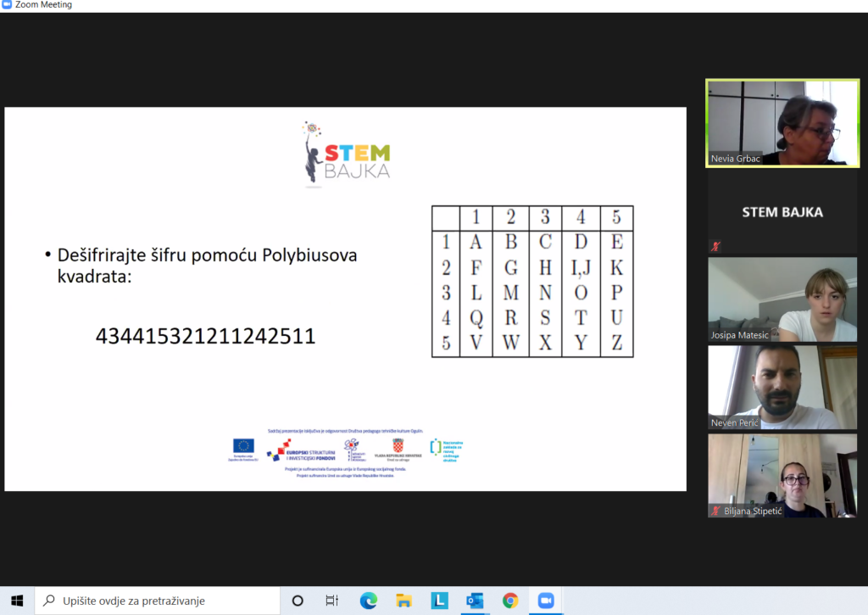Open File Explorer from the taskbar

tap(403, 601)
